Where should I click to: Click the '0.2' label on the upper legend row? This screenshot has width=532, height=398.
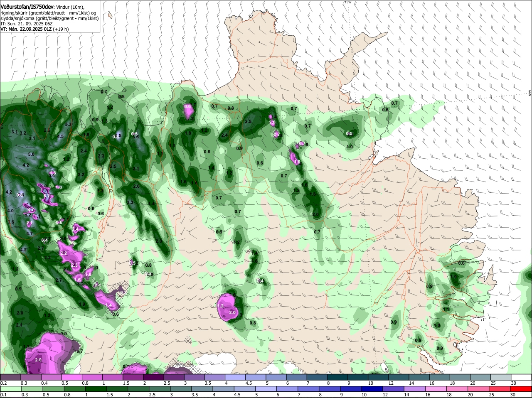tap(3, 383)
